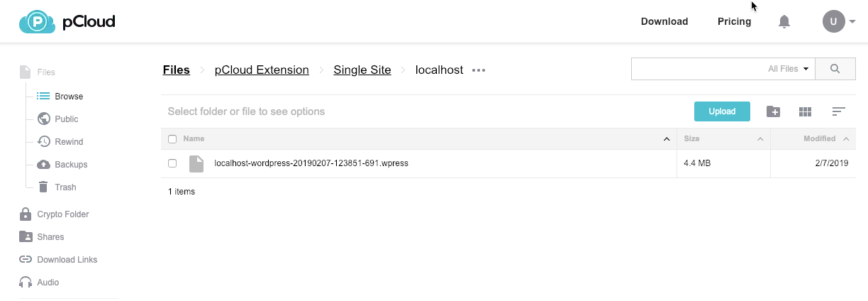This screenshot has width=868, height=301.
Task: Click the notifications bell icon
Action: (x=784, y=22)
